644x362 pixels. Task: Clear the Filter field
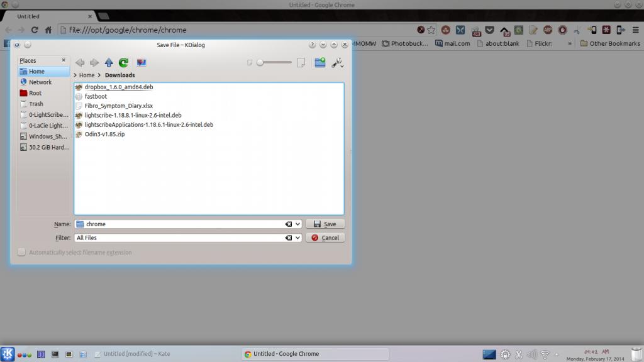pos(289,238)
